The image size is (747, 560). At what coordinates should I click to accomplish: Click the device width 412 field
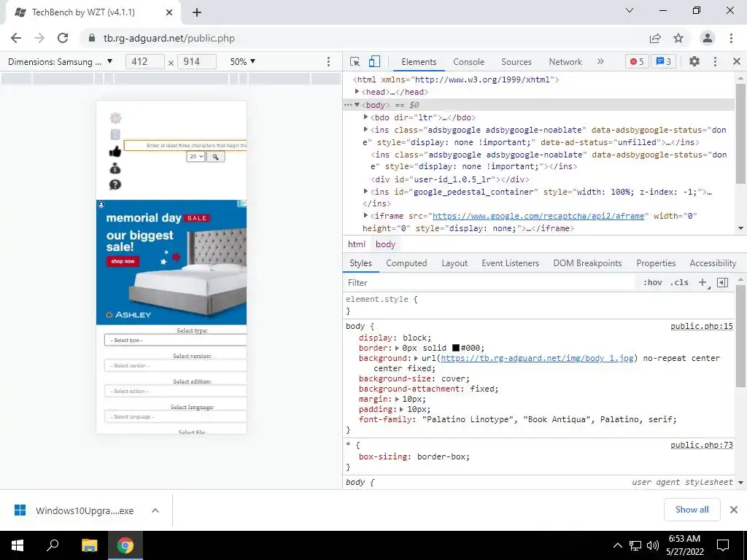pyautogui.click(x=145, y=61)
